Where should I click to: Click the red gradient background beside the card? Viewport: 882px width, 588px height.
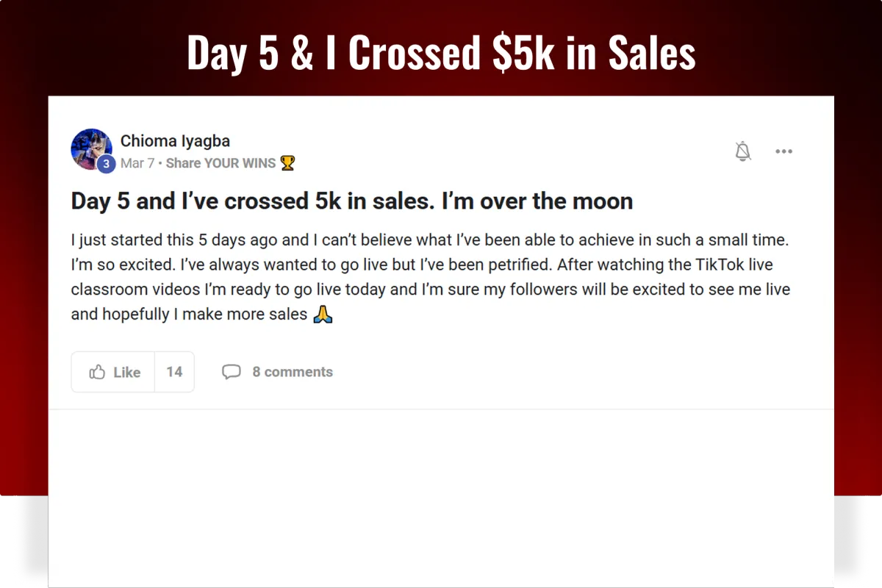pyautogui.click(x=24, y=294)
